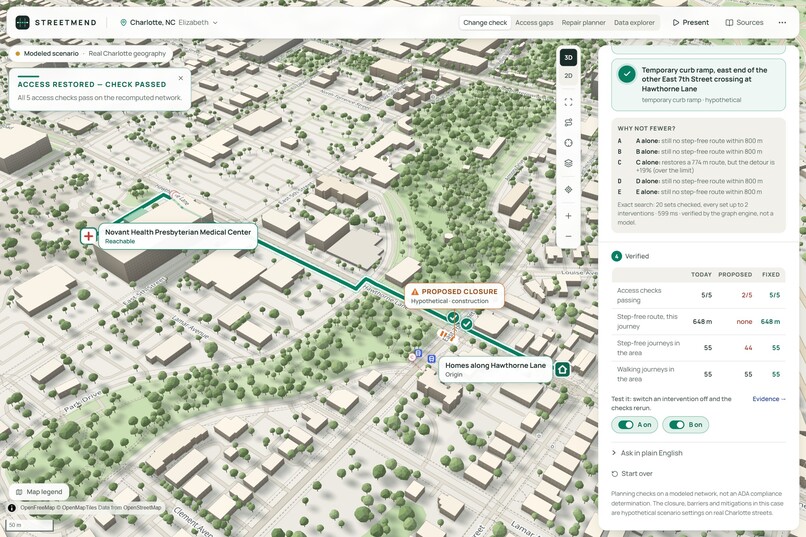
Task: Click the 'Fixed' column header
Action: coord(771,274)
